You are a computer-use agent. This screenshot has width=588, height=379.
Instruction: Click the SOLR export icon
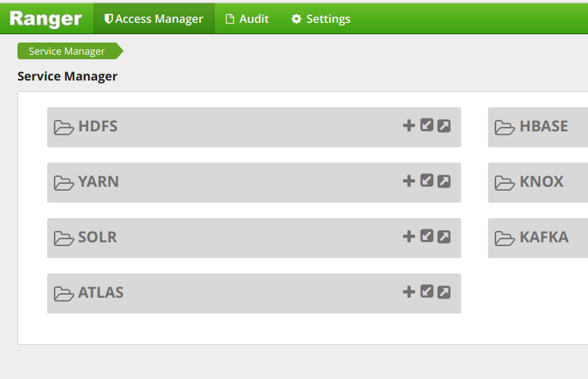[x=444, y=236]
